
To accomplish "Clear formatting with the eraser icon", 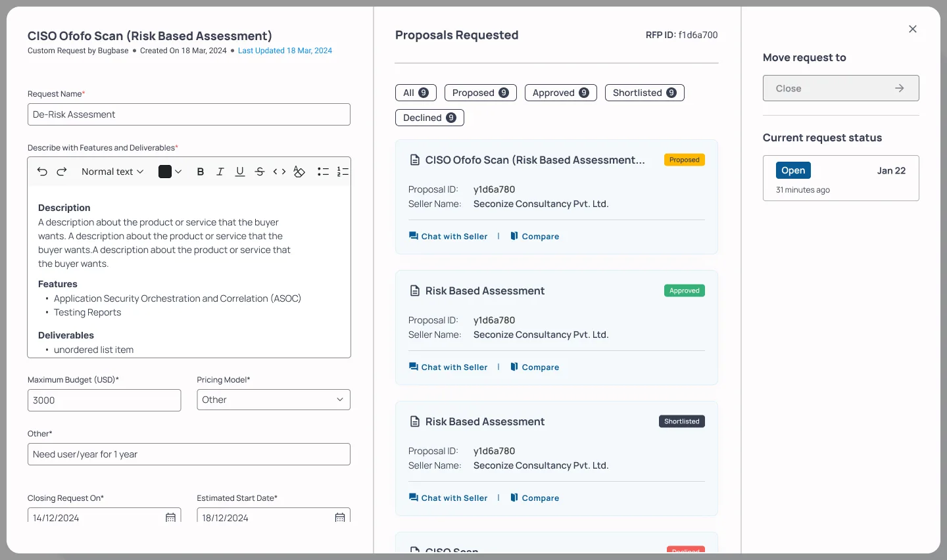I will 299,172.
